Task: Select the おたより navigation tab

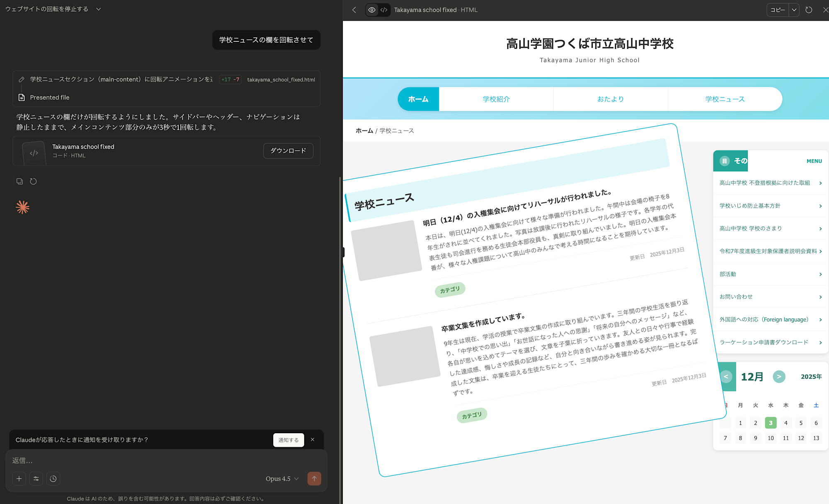Action: [610, 99]
